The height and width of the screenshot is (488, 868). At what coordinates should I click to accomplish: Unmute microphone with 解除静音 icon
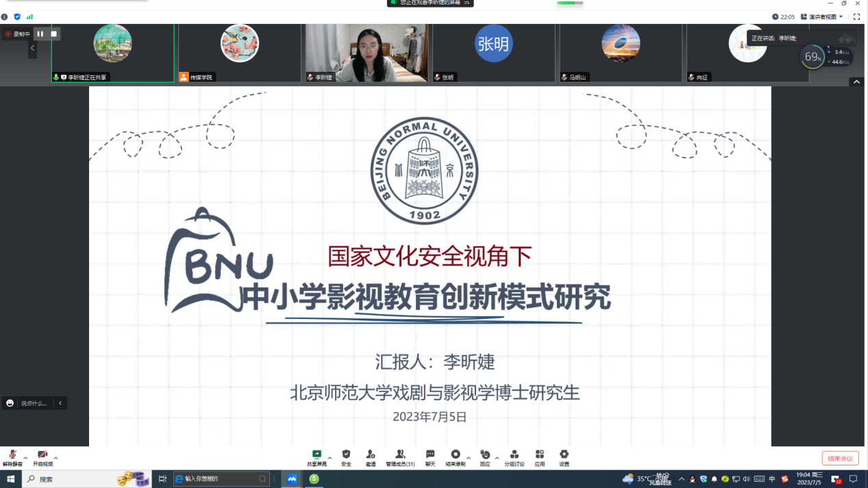tap(12, 457)
